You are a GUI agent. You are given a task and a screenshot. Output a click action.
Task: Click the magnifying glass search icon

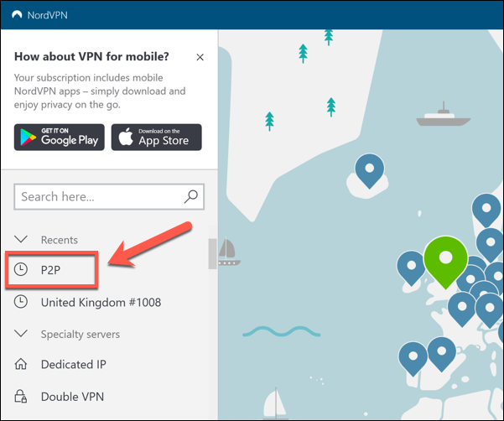point(191,197)
